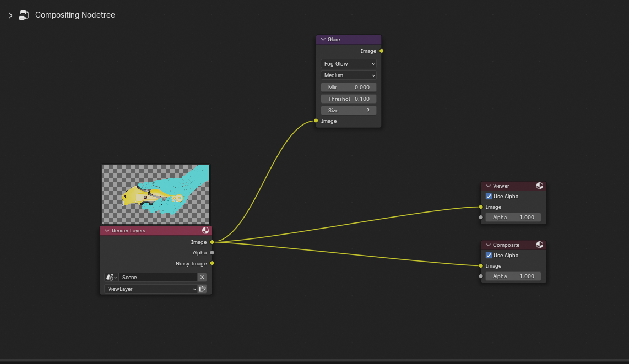
Task: Open the Medium quality dropdown
Action: (349, 75)
